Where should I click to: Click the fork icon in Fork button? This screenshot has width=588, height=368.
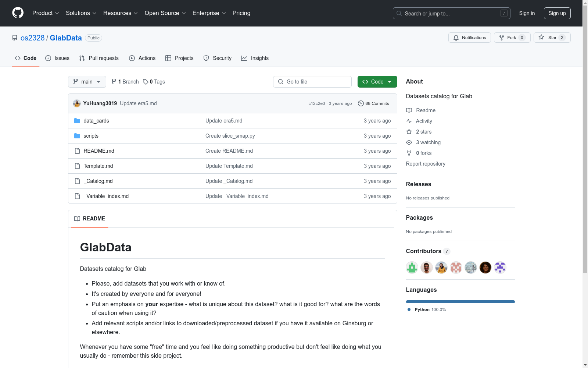pyautogui.click(x=502, y=38)
